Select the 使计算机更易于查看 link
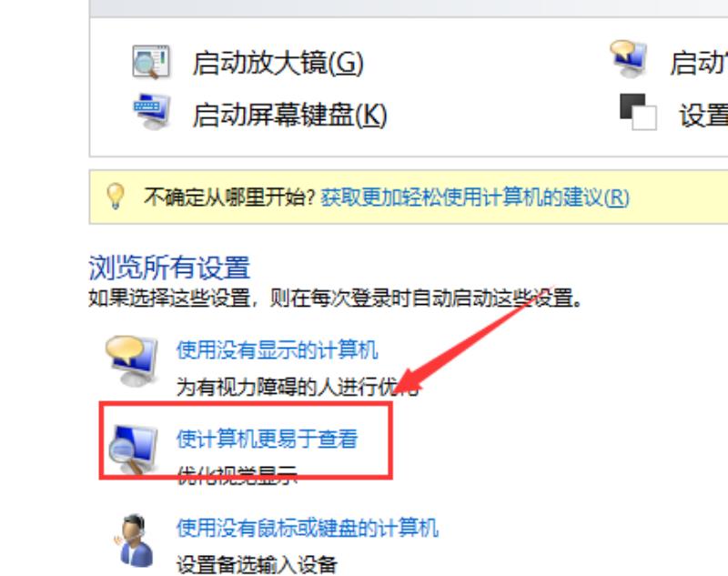 click(267, 439)
